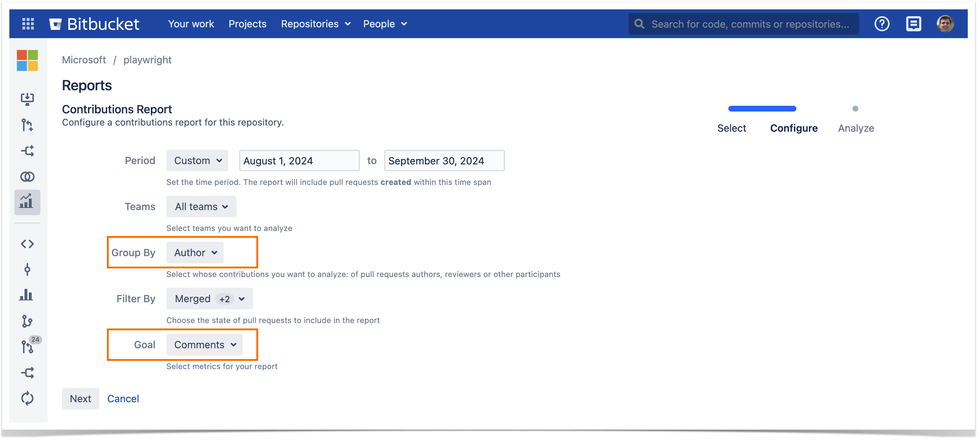
Task: Click the August 1 2024 start date field
Action: pos(300,161)
